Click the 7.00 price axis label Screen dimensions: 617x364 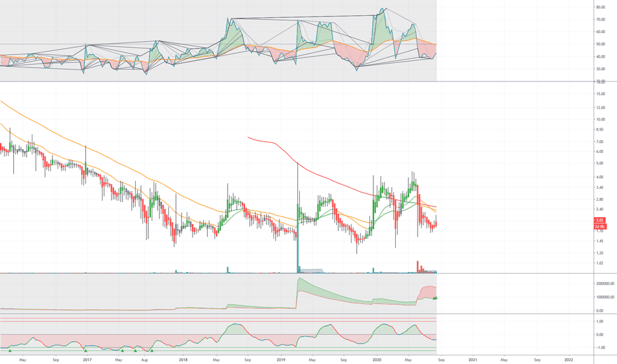pos(599,142)
